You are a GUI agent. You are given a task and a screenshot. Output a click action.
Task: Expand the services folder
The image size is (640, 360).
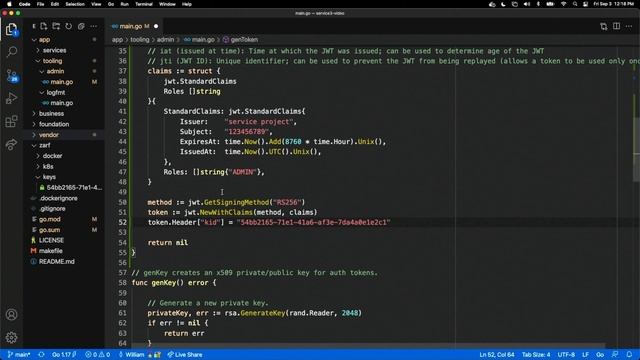pyautogui.click(x=54, y=50)
